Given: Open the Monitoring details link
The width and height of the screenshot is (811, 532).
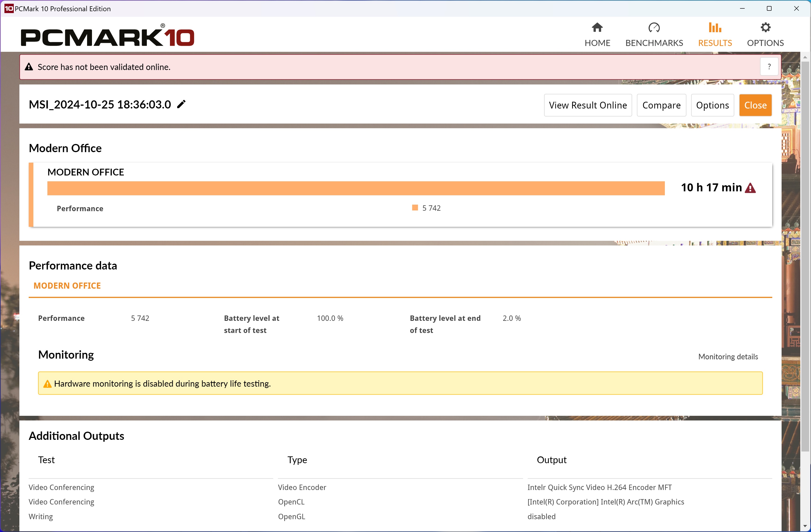Looking at the screenshot, I should click(x=728, y=357).
